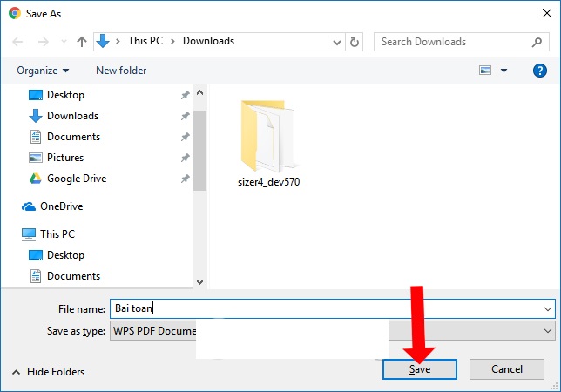This screenshot has height=392, width=561.
Task: Open the Organize menu
Action: click(x=43, y=71)
